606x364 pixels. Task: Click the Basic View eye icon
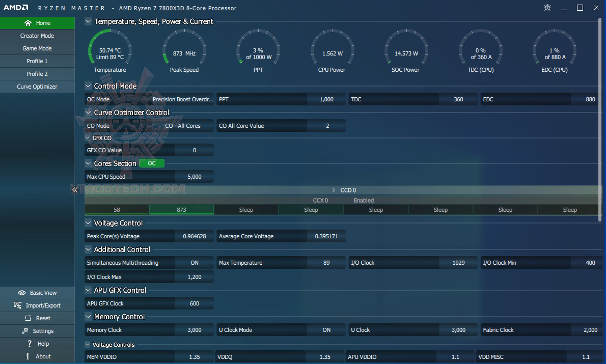pos(22,293)
